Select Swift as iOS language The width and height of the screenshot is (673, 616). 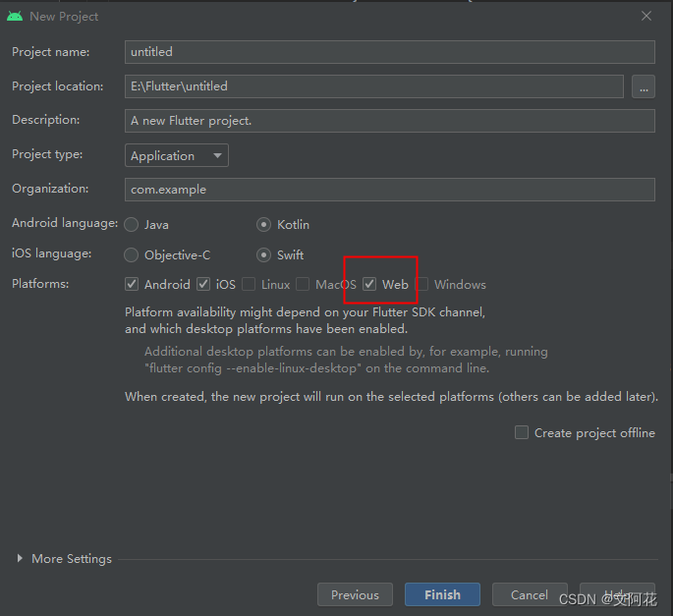pyautogui.click(x=263, y=255)
